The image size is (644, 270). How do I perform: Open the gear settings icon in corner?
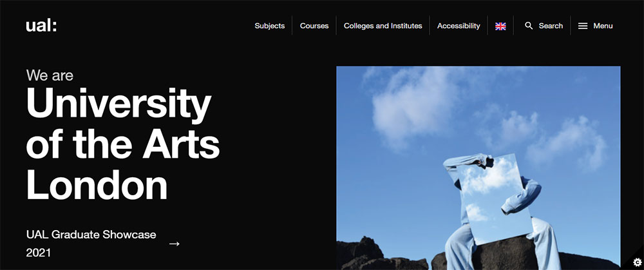pos(637,262)
